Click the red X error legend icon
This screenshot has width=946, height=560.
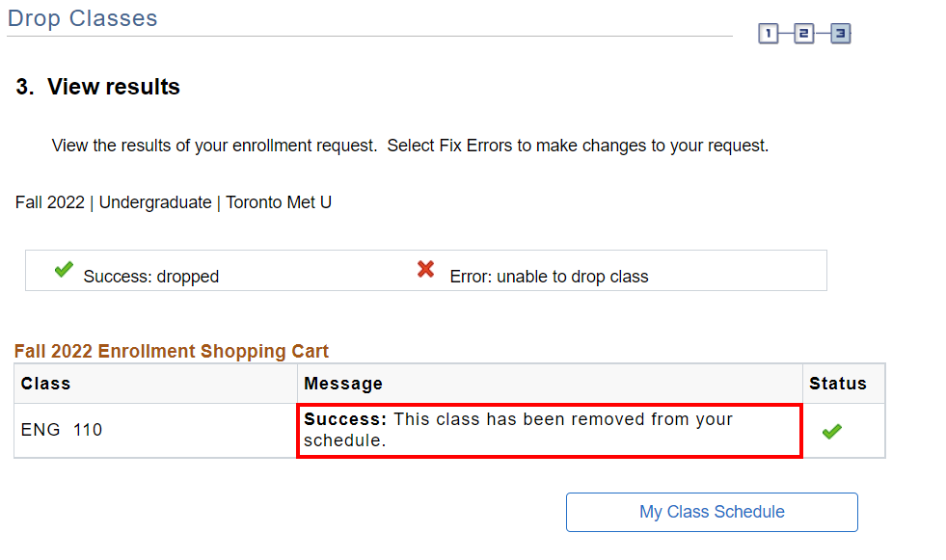pos(425,270)
